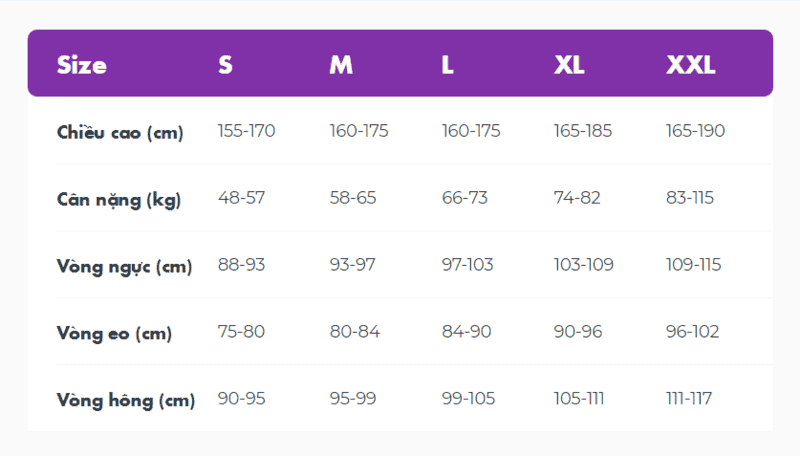
Task: Click height value 165-190 for size XXL
Action: pos(695,131)
